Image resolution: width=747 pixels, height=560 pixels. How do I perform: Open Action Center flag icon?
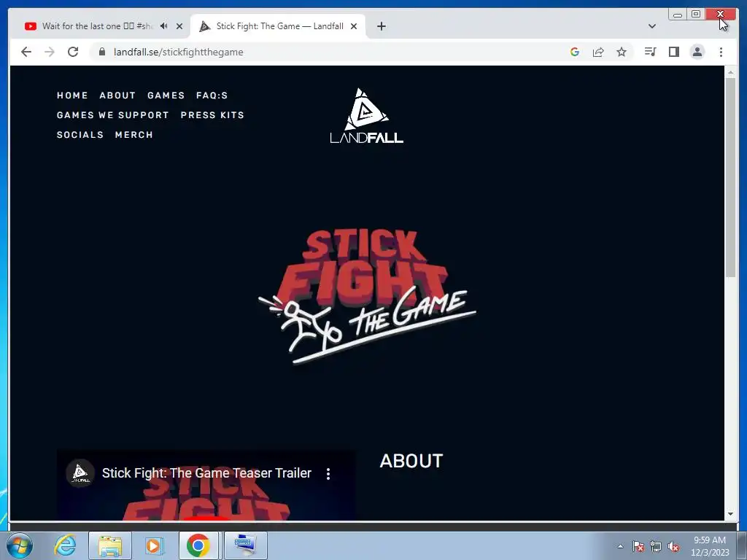638,546
